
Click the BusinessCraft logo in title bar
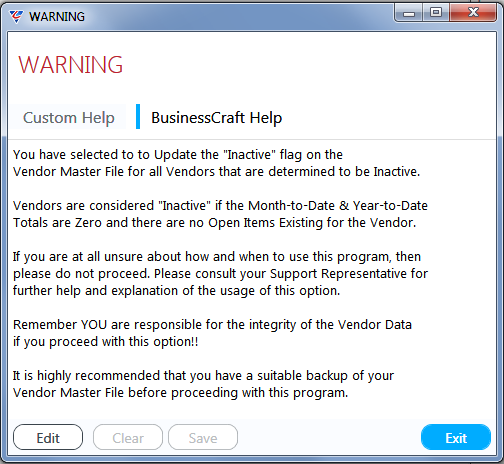click(x=16, y=16)
